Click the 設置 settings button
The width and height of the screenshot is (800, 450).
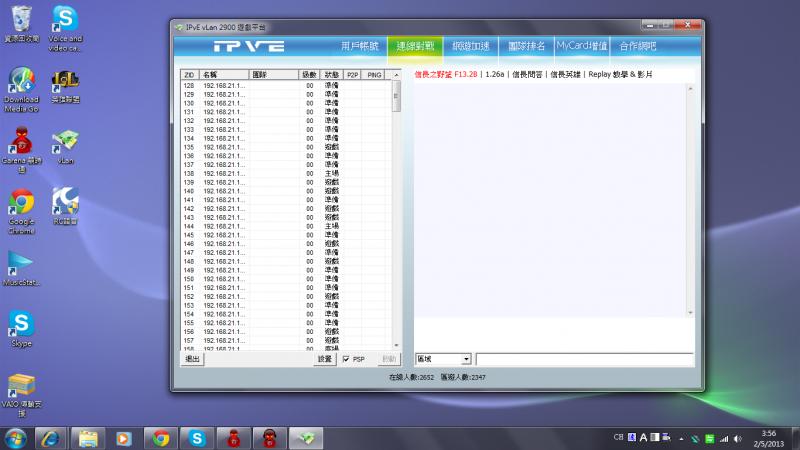tap(325, 359)
